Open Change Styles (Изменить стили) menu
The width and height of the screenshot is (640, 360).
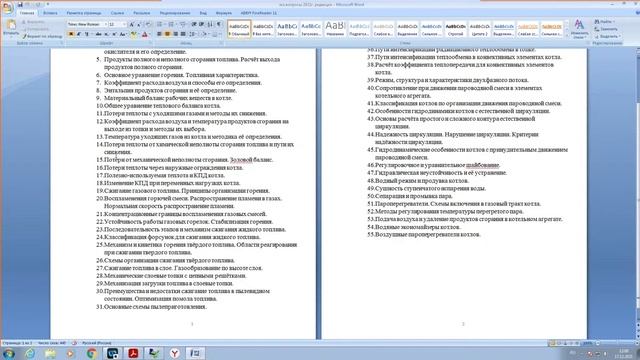(x=579, y=29)
